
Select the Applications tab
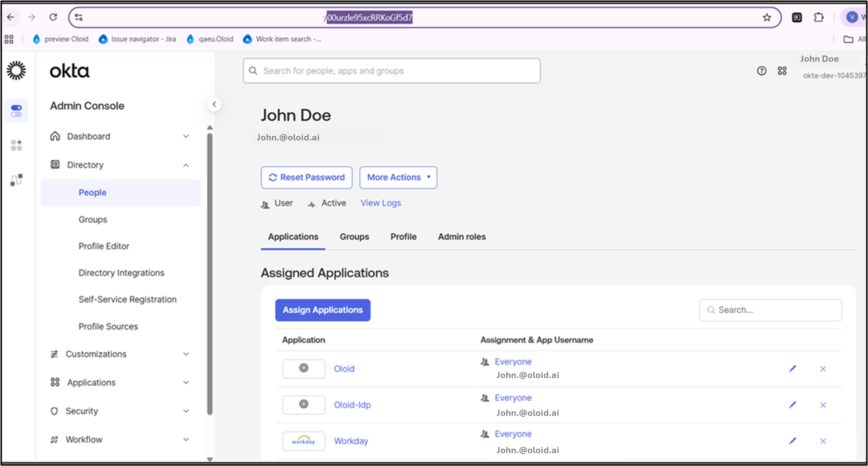pos(293,237)
